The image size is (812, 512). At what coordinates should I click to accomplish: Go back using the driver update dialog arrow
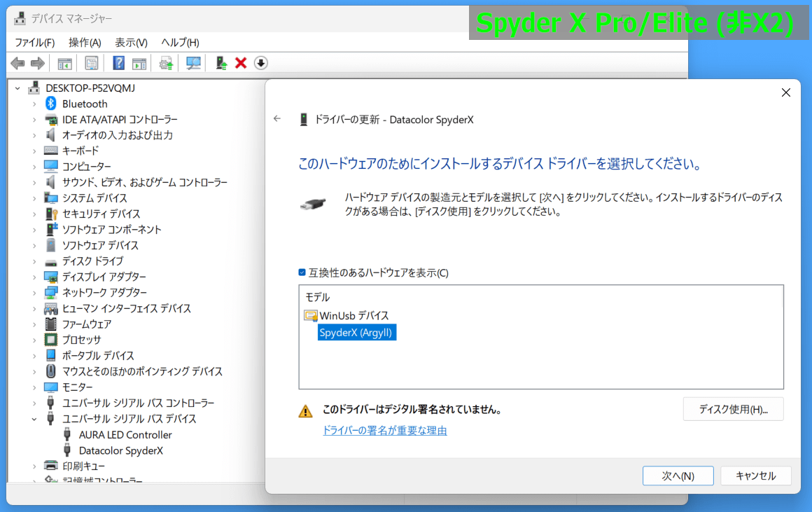pos(278,118)
